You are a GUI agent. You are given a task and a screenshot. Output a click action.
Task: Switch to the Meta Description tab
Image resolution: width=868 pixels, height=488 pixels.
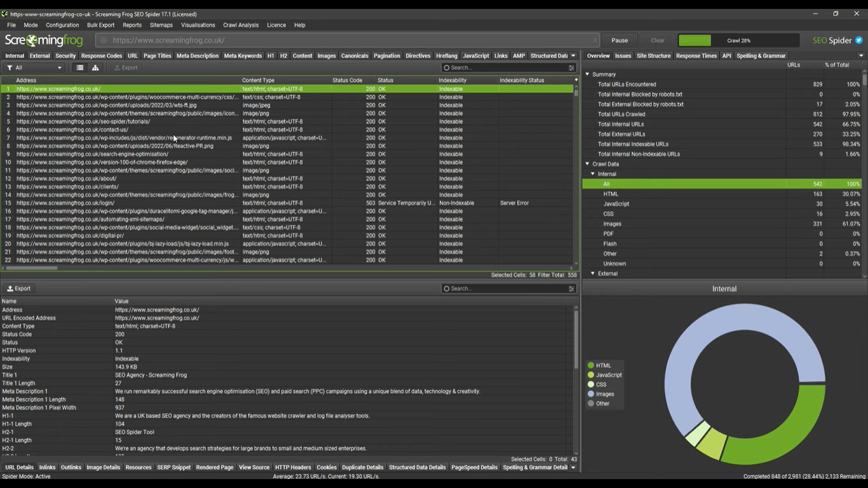tap(198, 56)
